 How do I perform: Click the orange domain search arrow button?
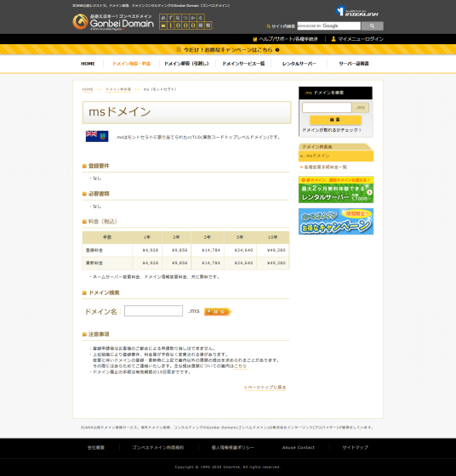click(218, 312)
